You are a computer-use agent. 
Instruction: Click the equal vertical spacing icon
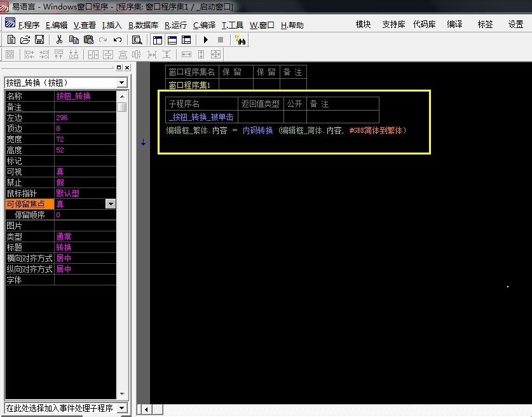pos(167,54)
